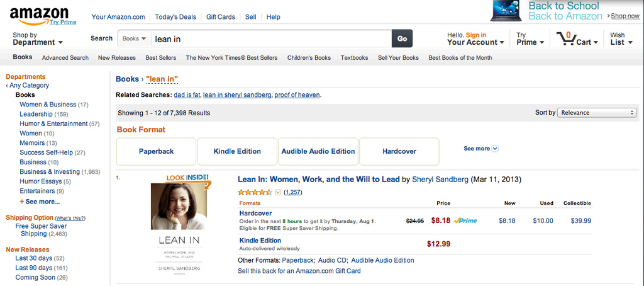Open Help in top navigation
This screenshot has width=644, height=286.
273,17
